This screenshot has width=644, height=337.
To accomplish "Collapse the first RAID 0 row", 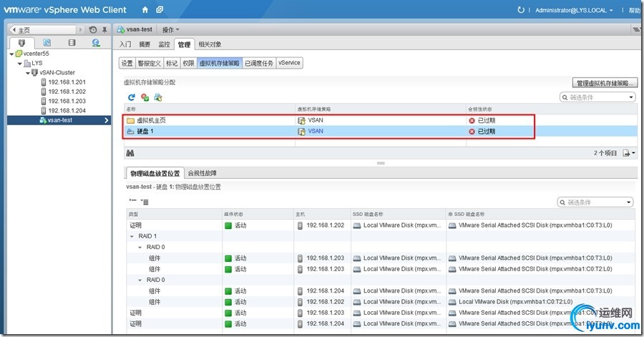I will (140, 248).
